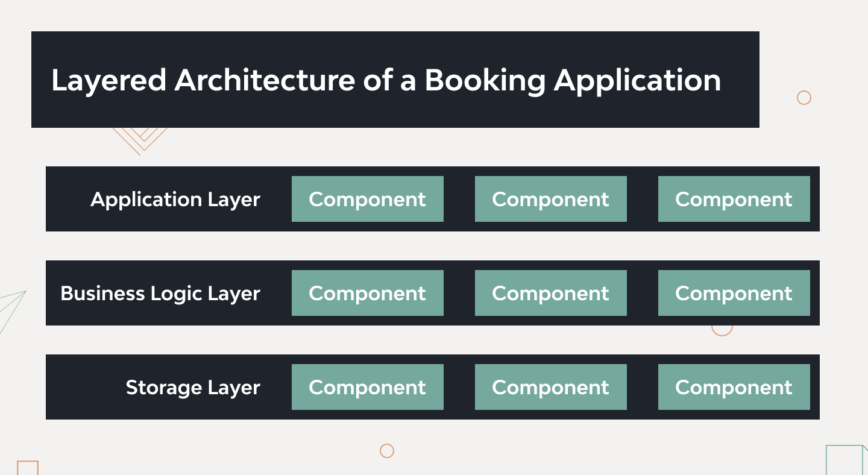The image size is (868, 475).
Task: Click middle Component box in Storage Layer
Action: [x=551, y=387]
